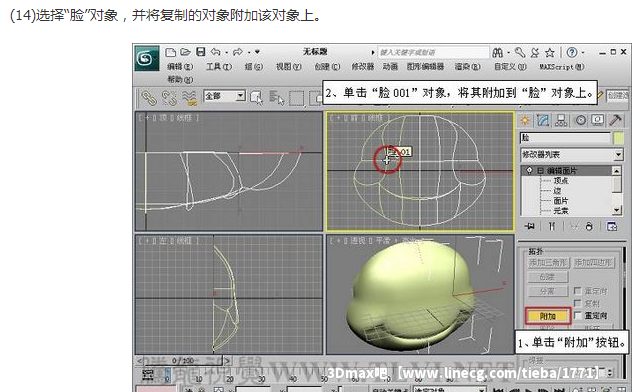The width and height of the screenshot is (639, 392).
Task: Click the Show End Result toggle icon
Action: (x=551, y=226)
